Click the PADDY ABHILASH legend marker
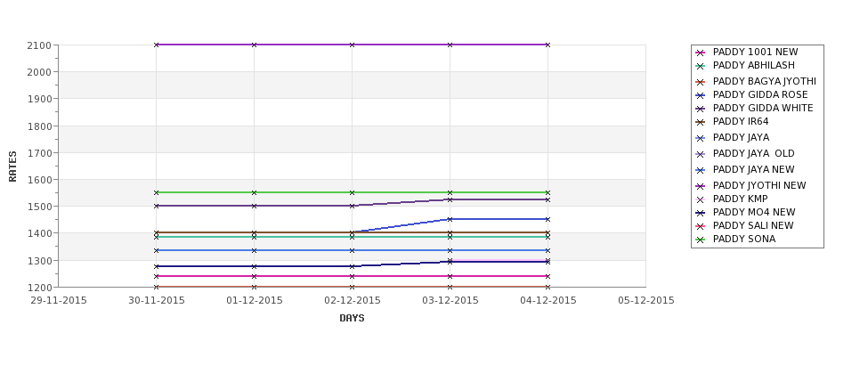The height and width of the screenshot is (382, 868). click(x=701, y=66)
